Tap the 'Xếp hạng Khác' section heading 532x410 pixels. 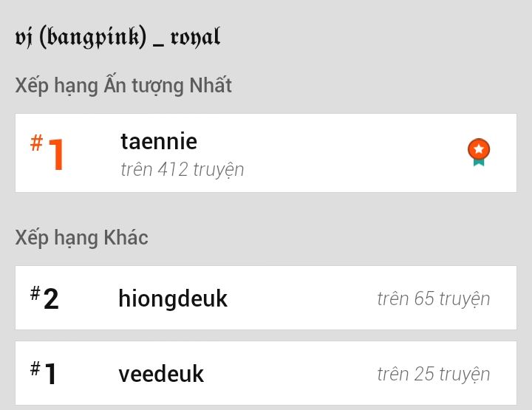tap(81, 238)
